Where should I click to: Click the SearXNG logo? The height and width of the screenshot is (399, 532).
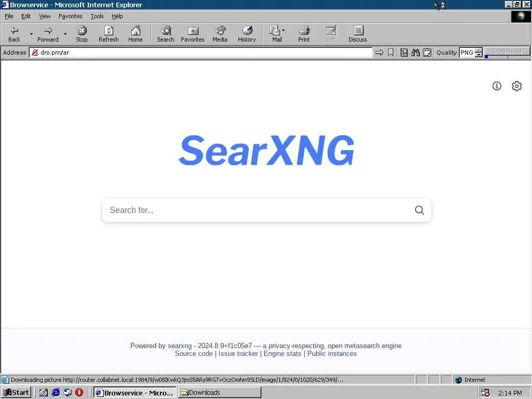click(x=267, y=150)
